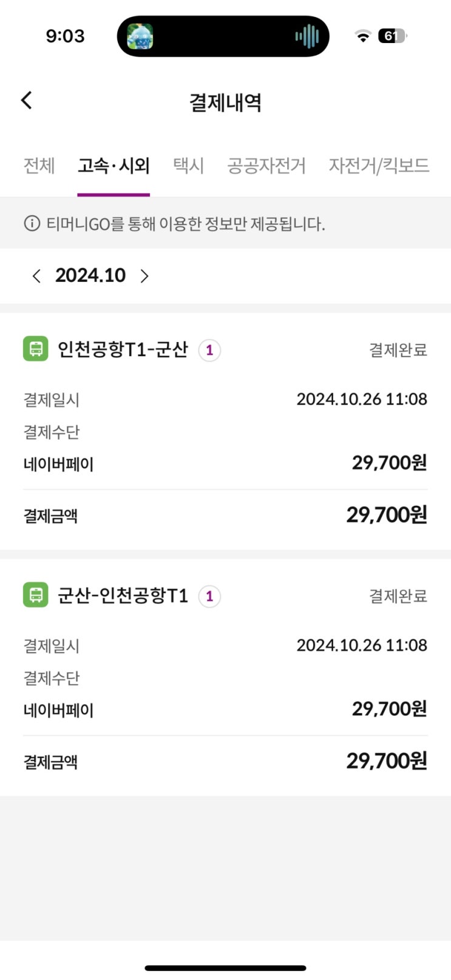Tap the ticket count badge on 군산-인천공항T1
Screen dimensions: 451x980
coord(209,596)
